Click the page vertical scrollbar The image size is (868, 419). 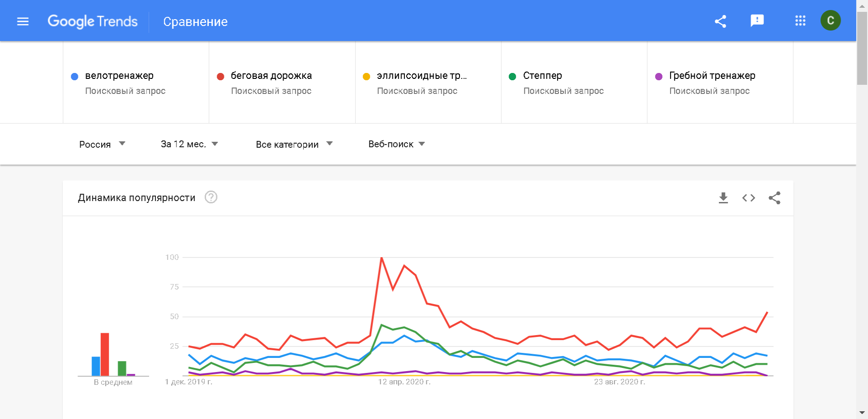[x=862, y=228]
